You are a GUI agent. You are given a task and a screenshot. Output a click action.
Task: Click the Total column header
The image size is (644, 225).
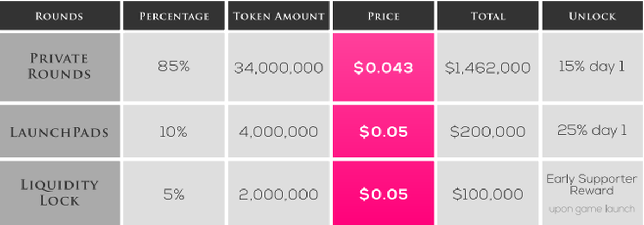(488, 16)
